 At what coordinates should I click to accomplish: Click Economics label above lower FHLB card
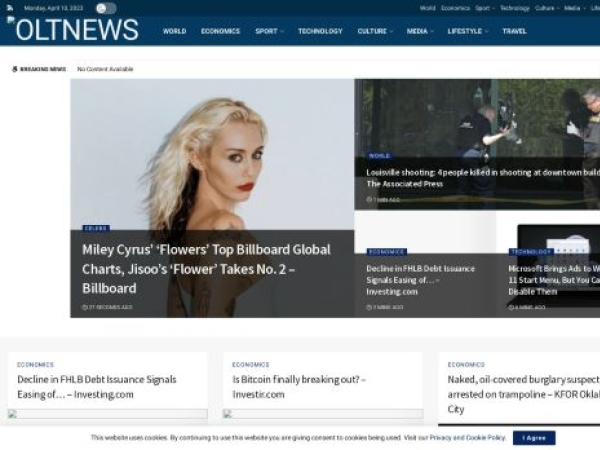[x=35, y=365]
